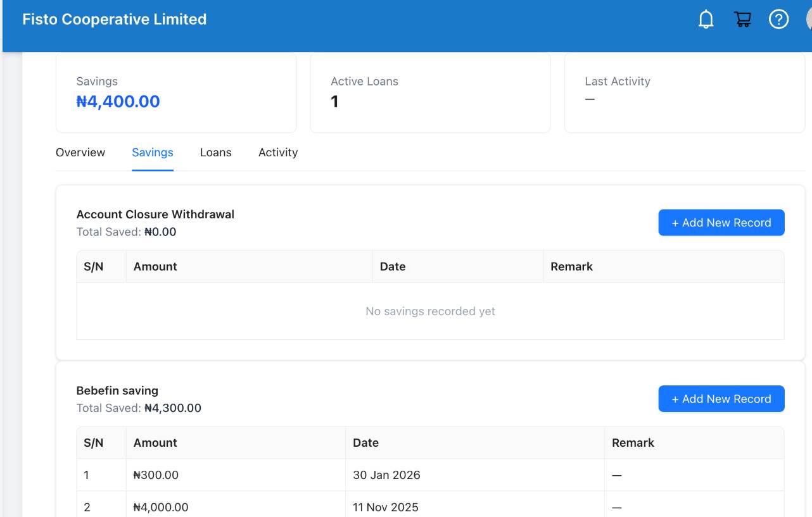Click the 'No savings recorded yet' message
Screen dimensions: 812x517
tap(431, 311)
